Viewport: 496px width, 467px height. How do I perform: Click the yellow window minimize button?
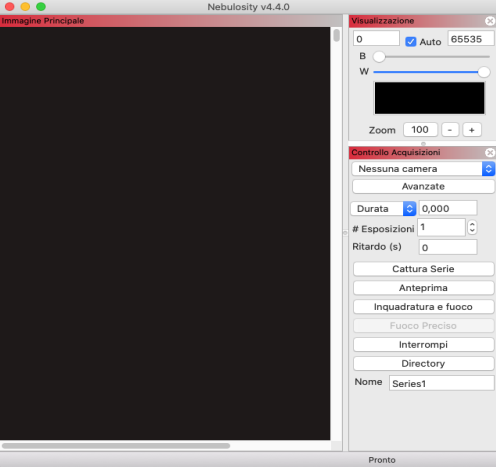pos(25,7)
